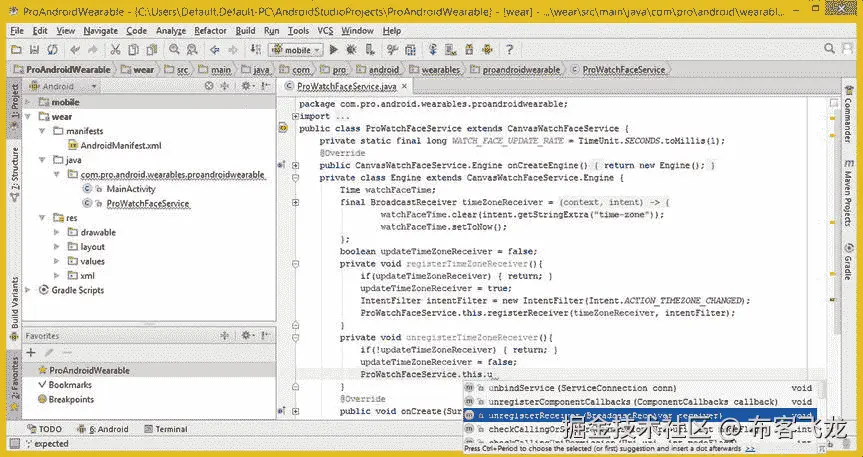
Task: Close the ProWatchFaceService.java tab
Action: (404, 86)
